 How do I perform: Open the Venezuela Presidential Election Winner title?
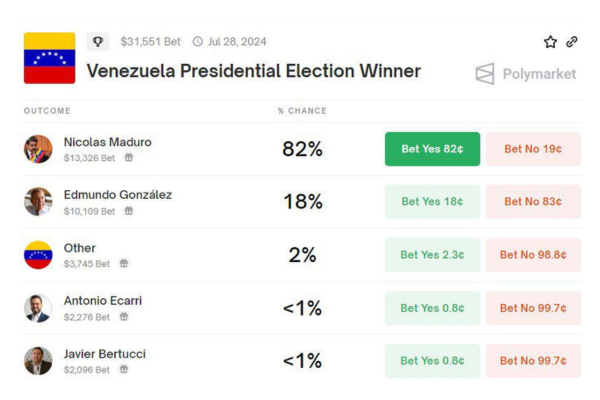click(x=253, y=71)
